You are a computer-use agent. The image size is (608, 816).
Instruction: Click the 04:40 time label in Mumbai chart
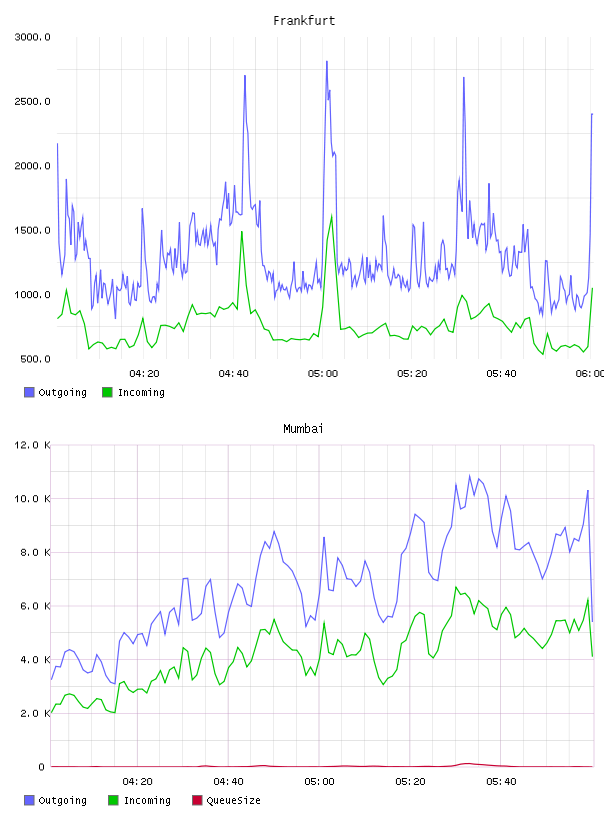coord(228,782)
